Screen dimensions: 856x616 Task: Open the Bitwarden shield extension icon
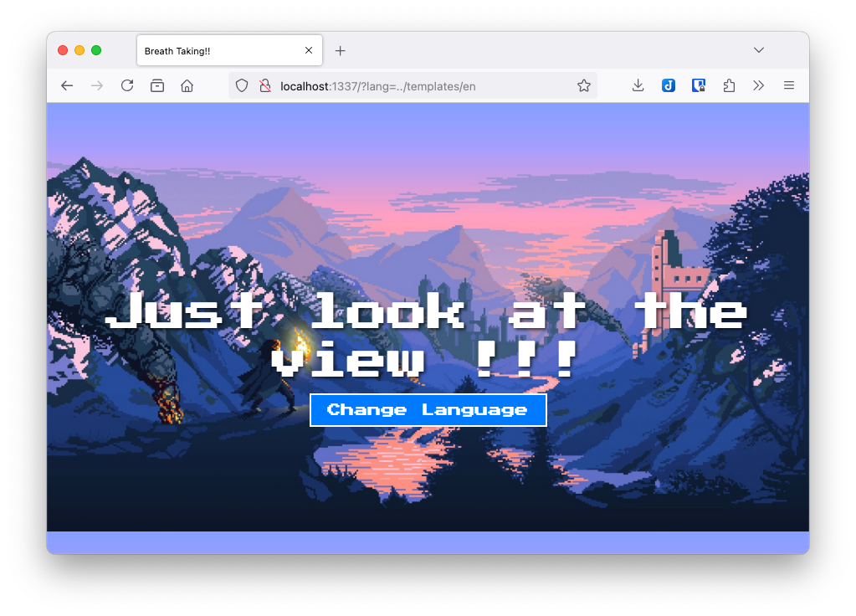698,85
